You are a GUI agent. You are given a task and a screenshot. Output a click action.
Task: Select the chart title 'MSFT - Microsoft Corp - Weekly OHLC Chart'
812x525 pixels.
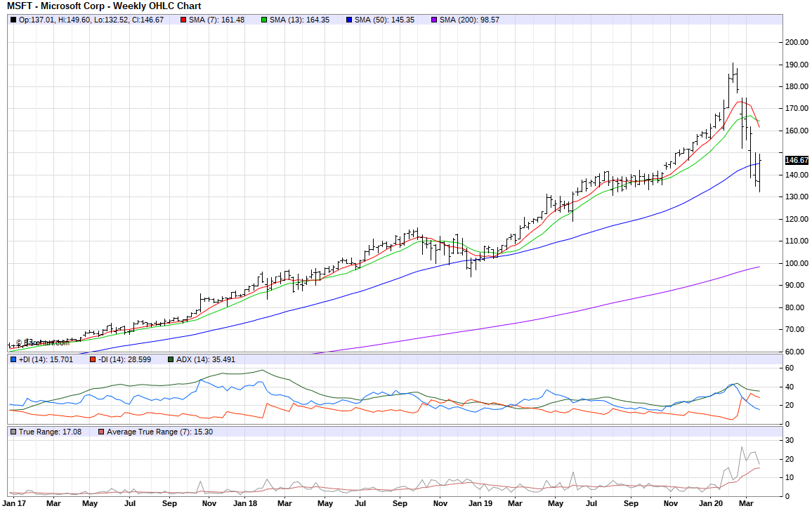tap(104, 6)
